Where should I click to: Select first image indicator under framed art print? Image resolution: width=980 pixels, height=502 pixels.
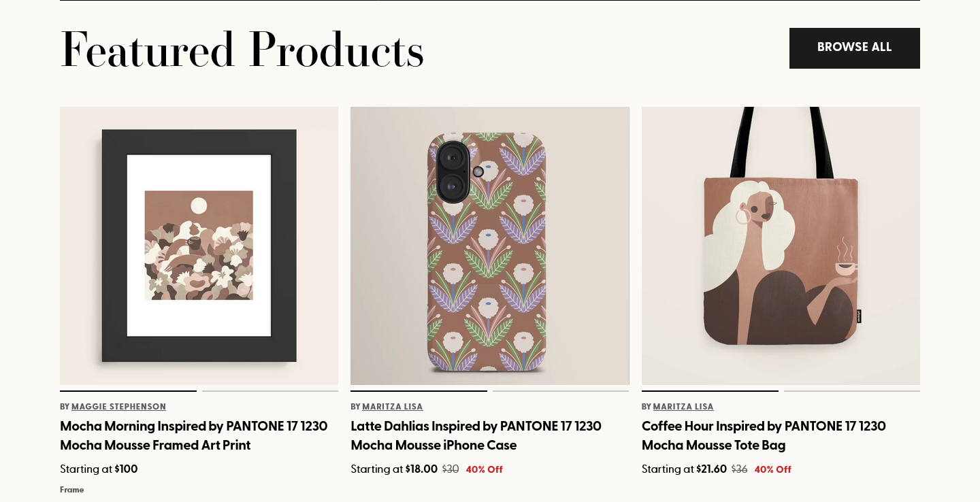point(128,391)
